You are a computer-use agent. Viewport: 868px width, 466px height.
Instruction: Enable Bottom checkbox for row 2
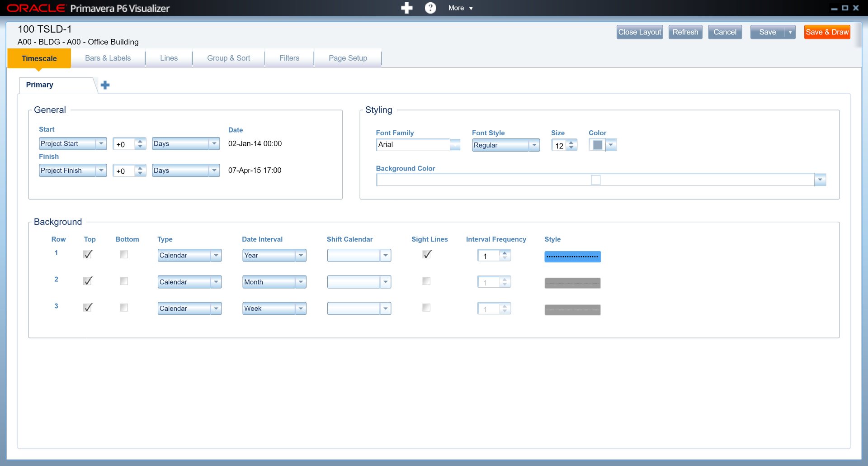click(124, 281)
